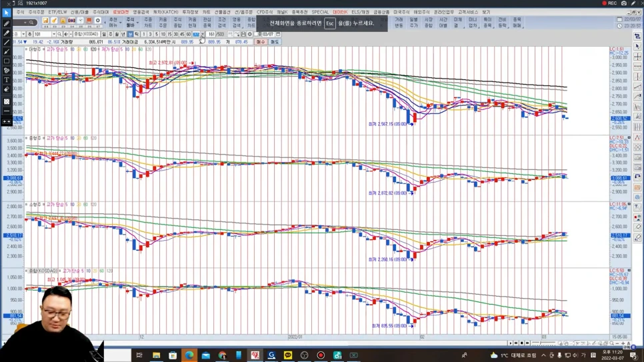Open KakaoTalk from the taskbar
The image size is (644, 362).
point(288,355)
